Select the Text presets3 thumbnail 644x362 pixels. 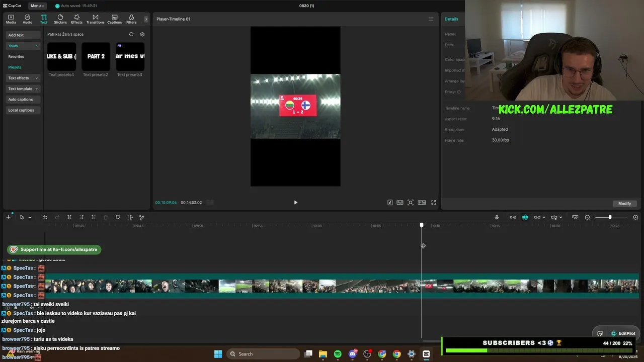(130, 56)
